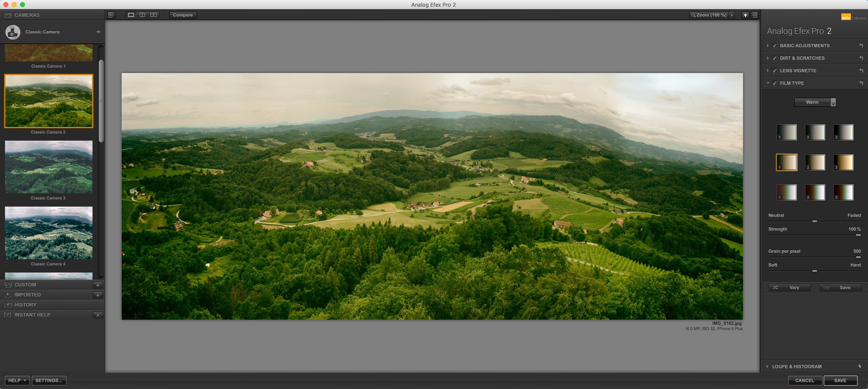Expand the Classic Camera dropdown
This screenshot has height=389, width=868.
(99, 32)
